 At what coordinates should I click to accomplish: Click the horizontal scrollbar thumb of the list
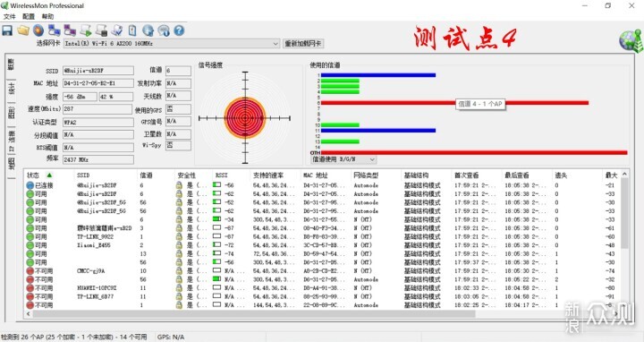[x=254, y=313]
